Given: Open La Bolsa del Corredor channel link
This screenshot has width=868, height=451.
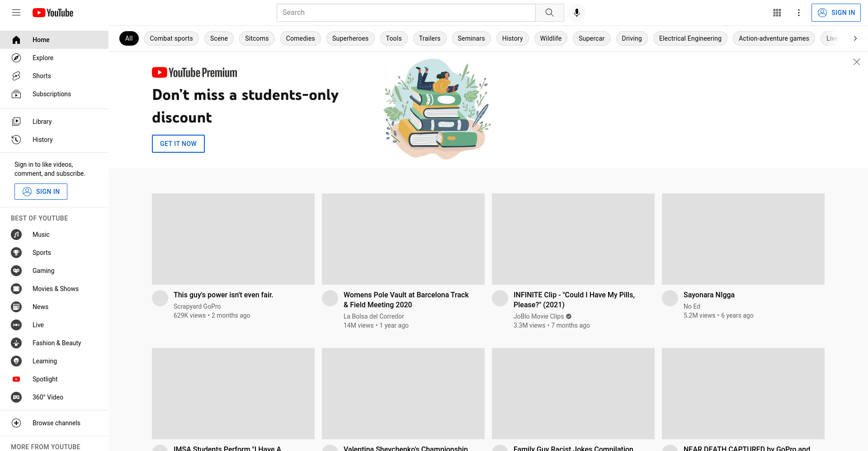Looking at the screenshot, I should [373, 316].
